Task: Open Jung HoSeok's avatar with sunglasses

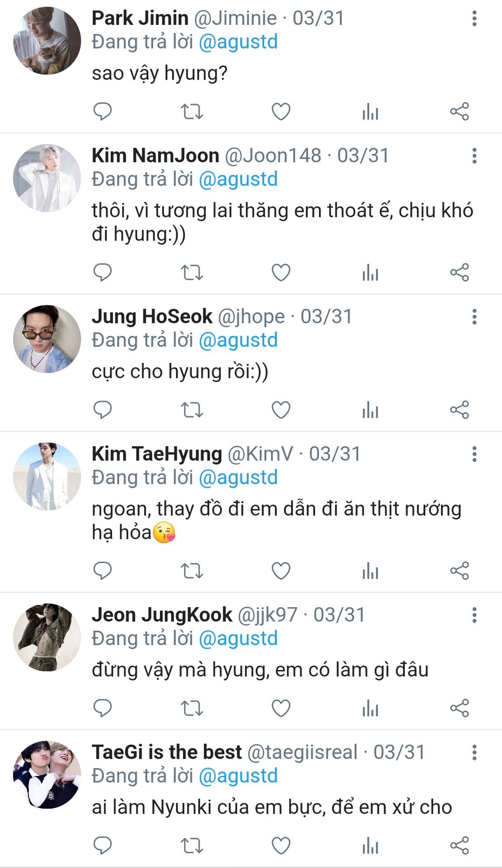Action: point(47,339)
